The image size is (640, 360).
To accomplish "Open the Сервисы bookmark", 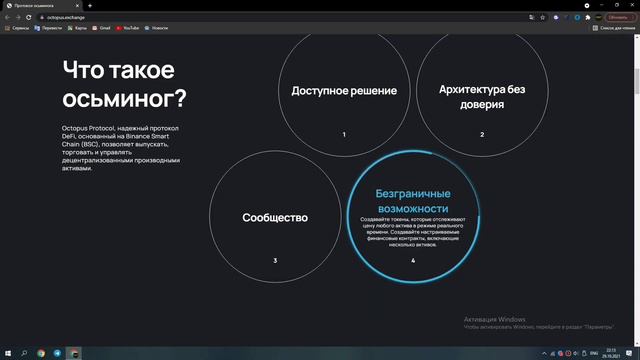I will coord(17,28).
